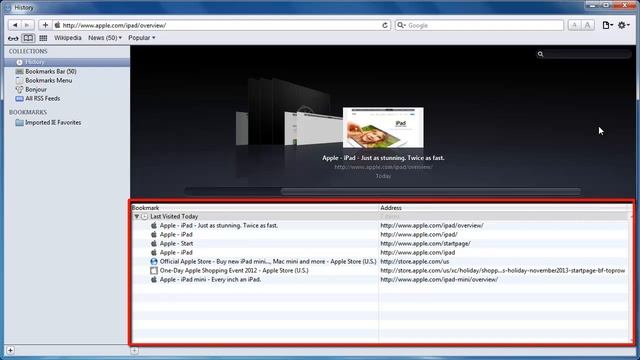Open Reading List glasses icon
Screen dimensions: 640x360
click(x=13, y=38)
